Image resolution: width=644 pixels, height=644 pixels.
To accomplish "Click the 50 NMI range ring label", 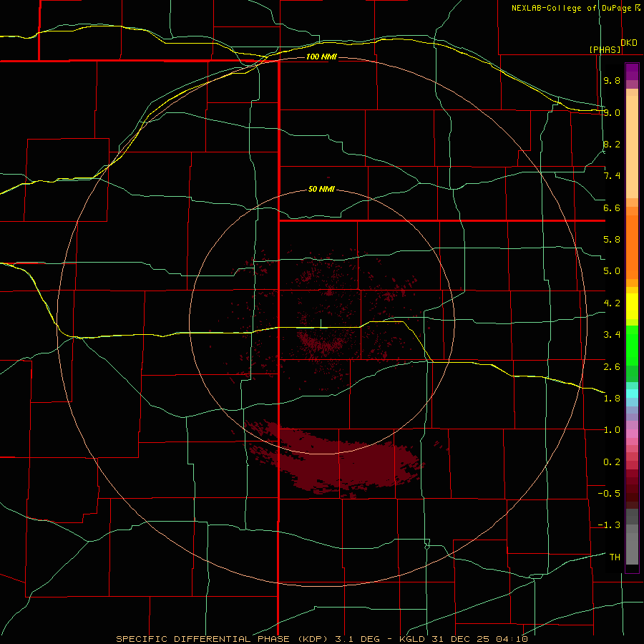I will click(321, 190).
